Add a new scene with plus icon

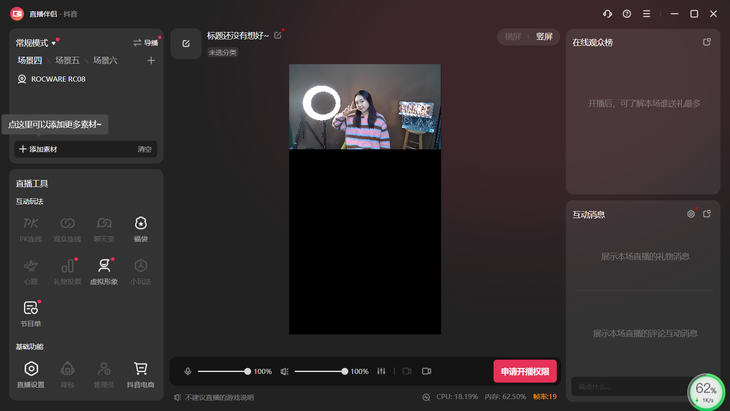tap(151, 61)
